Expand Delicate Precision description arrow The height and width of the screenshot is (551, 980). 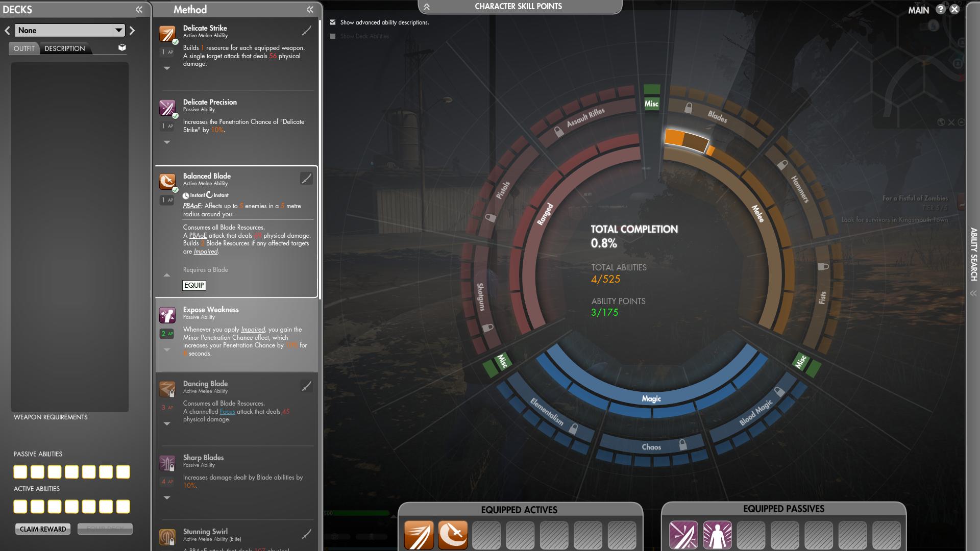tap(167, 142)
